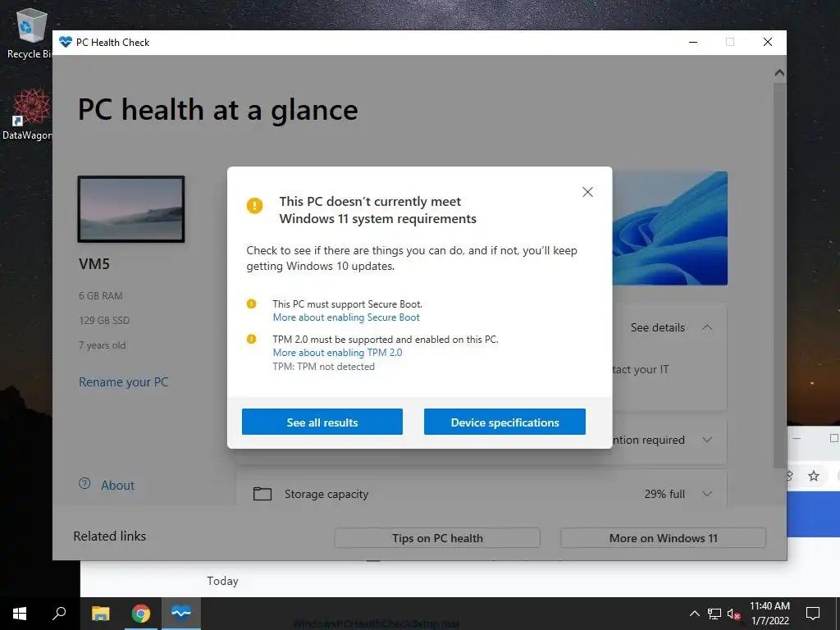Close the Windows 11 requirements dialog
This screenshot has width=840, height=630.
[x=587, y=192]
